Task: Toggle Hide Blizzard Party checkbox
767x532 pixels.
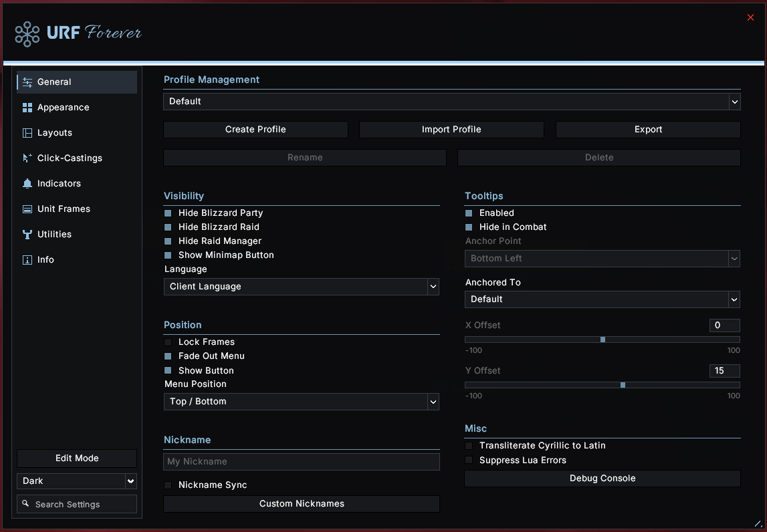Action: 168,213
